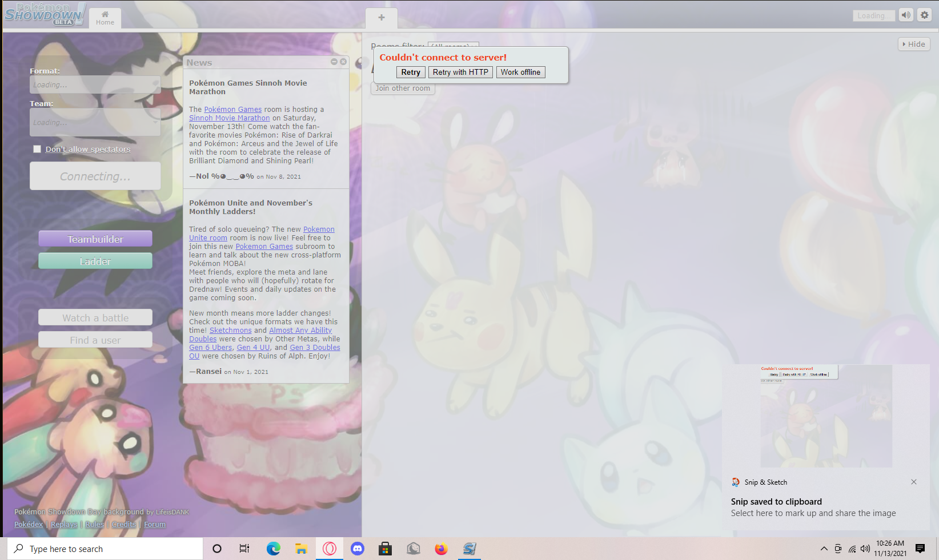
Task: Open Microsoft Store from taskbar
Action: click(x=386, y=549)
